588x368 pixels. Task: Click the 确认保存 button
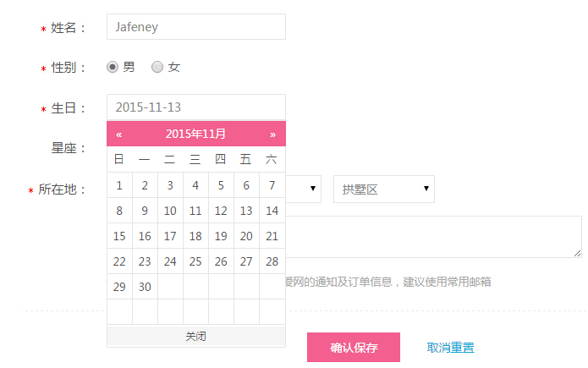coord(354,347)
